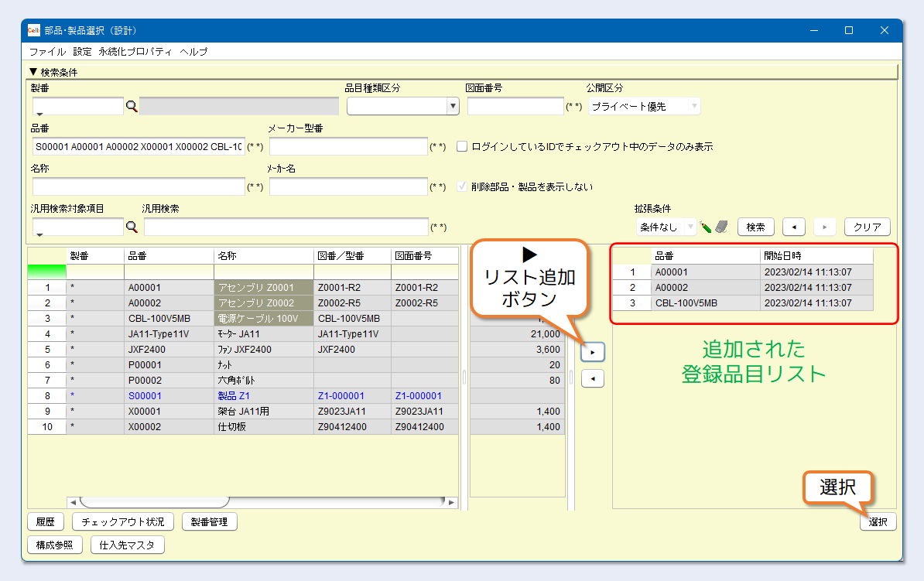Click the 図面番号 input field
Viewport: 924px width, 581px height.
[x=515, y=107]
